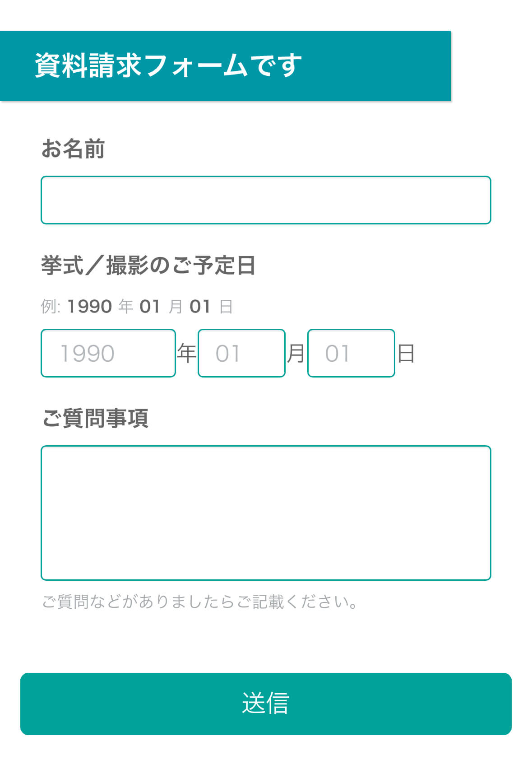Click the bold month 01 in example line
This screenshot has width=532, height=774.
[150, 307]
